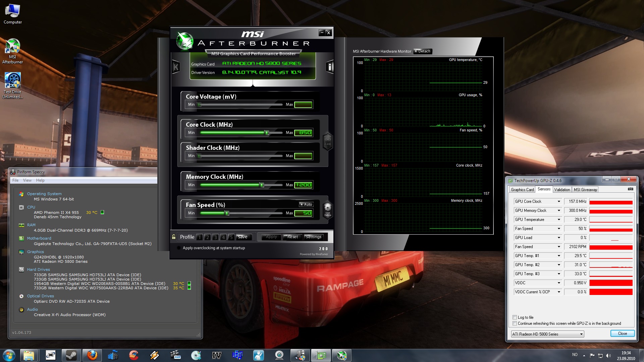Screen dimensions: 644x362
Task: Check the Log to file box
Action: [x=515, y=317]
